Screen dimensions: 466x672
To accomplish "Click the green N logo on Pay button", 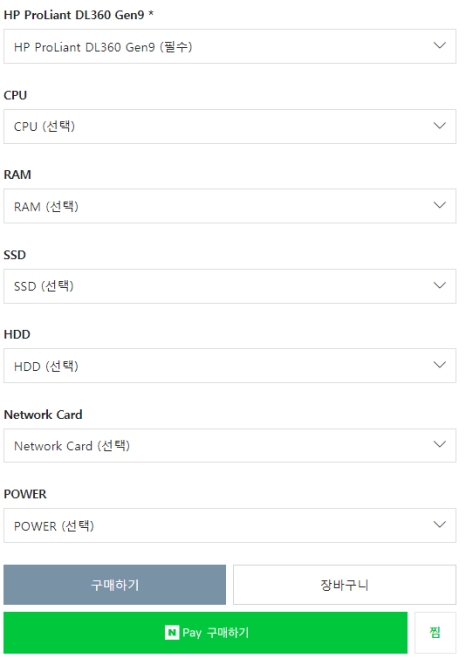I will [171, 632].
